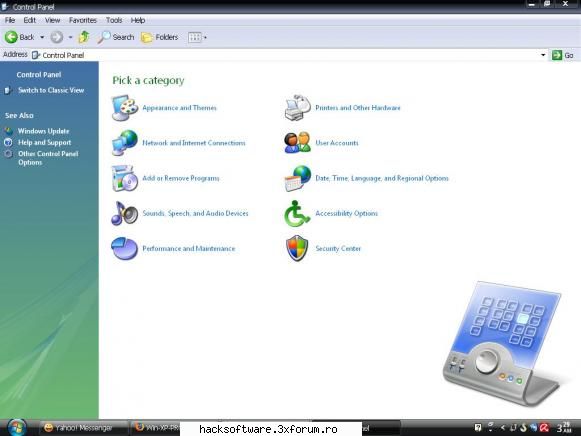The width and height of the screenshot is (581, 436).
Task: Click User Accounts link text
Action: pyautogui.click(x=337, y=143)
